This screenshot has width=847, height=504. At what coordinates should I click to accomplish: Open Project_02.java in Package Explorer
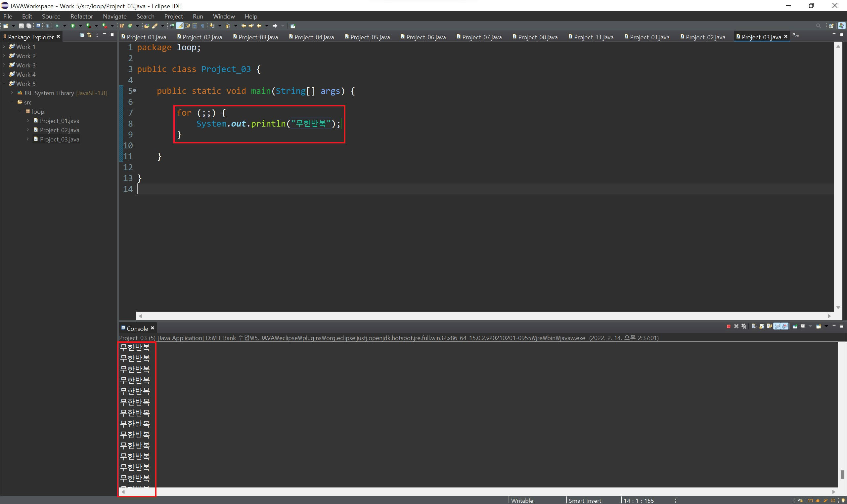pos(60,130)
